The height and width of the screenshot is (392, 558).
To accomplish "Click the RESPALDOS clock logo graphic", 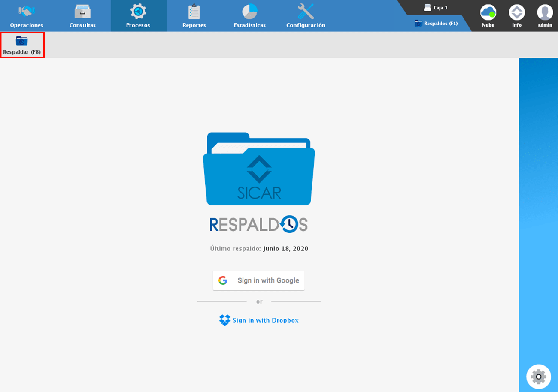I will tap(258, 223).
